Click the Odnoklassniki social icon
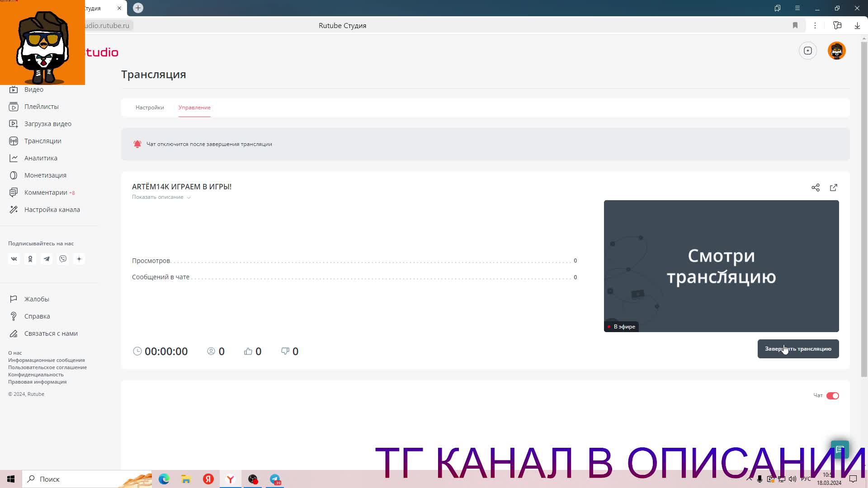Screen dimensions: 868x488 [30, 259]
